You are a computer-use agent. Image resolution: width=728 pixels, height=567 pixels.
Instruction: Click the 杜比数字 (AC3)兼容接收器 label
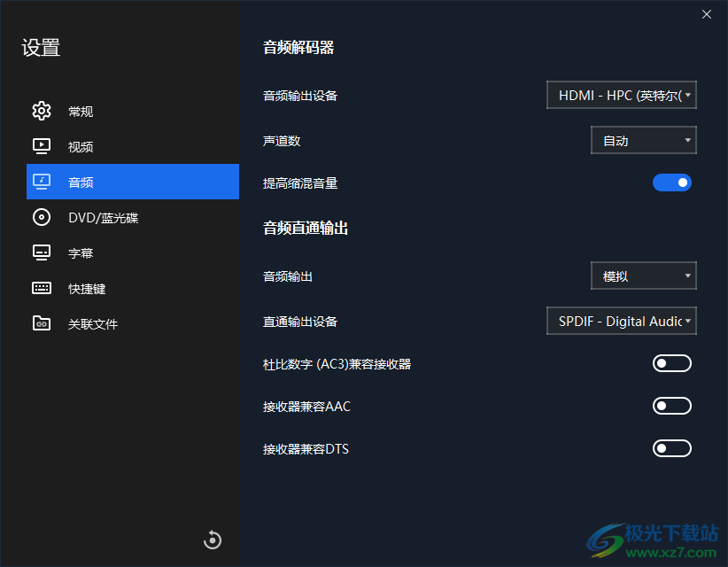tap(337, 364)
